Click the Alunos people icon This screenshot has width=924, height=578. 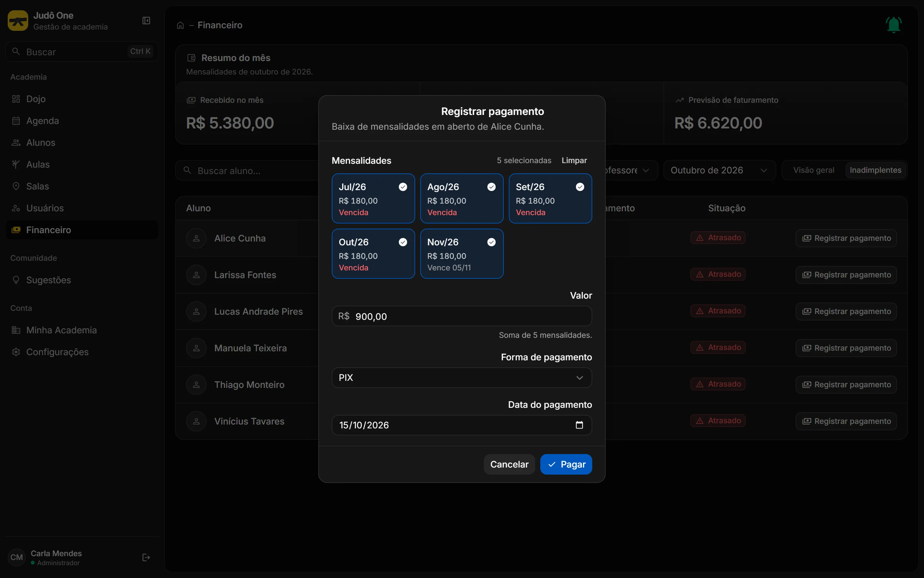pyautogui.click(x=16, y=143)
